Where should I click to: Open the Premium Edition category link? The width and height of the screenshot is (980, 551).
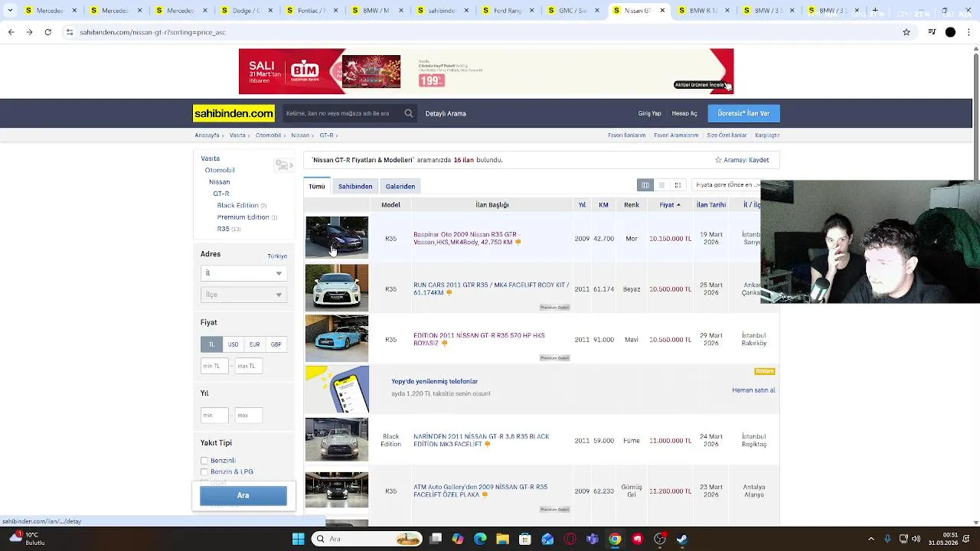tap(243, 217)
